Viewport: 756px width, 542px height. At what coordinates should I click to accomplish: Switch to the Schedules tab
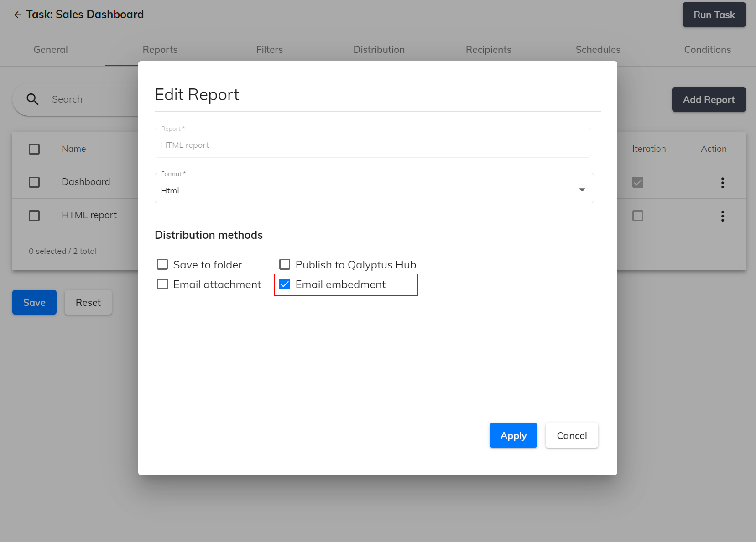click(x=598, y=49)
